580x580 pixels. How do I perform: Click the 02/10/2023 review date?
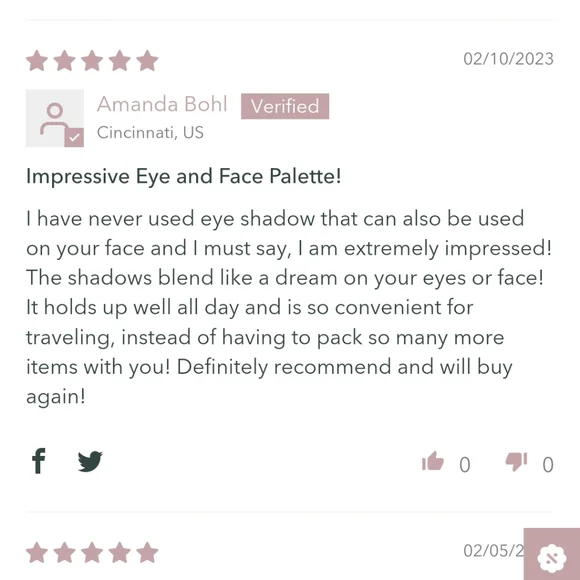click(x=508, y=59)
